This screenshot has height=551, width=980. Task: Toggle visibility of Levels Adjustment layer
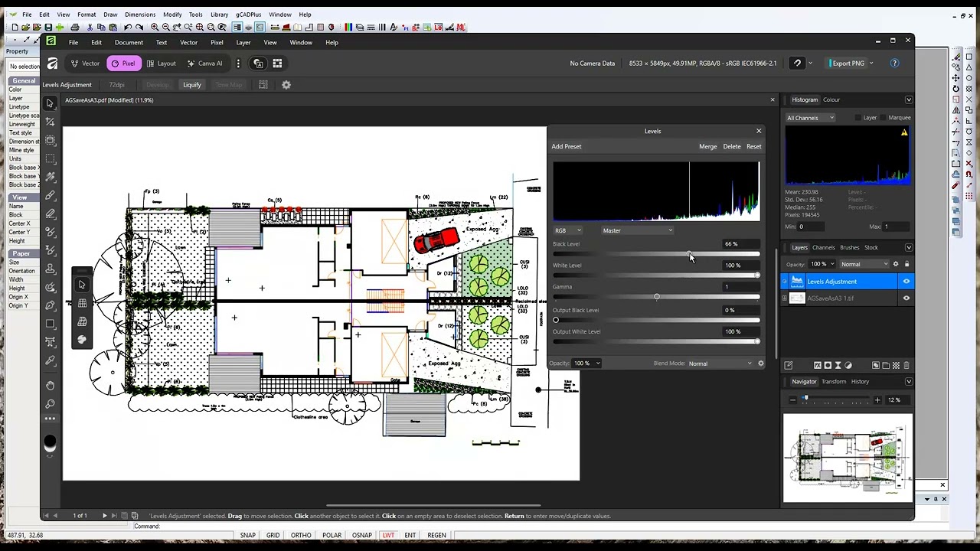pyautogui.click(x=906, y=282)
